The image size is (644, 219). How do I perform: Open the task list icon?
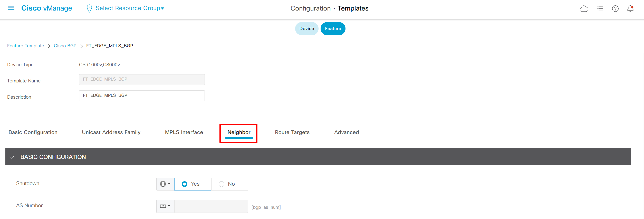point(600,9)
